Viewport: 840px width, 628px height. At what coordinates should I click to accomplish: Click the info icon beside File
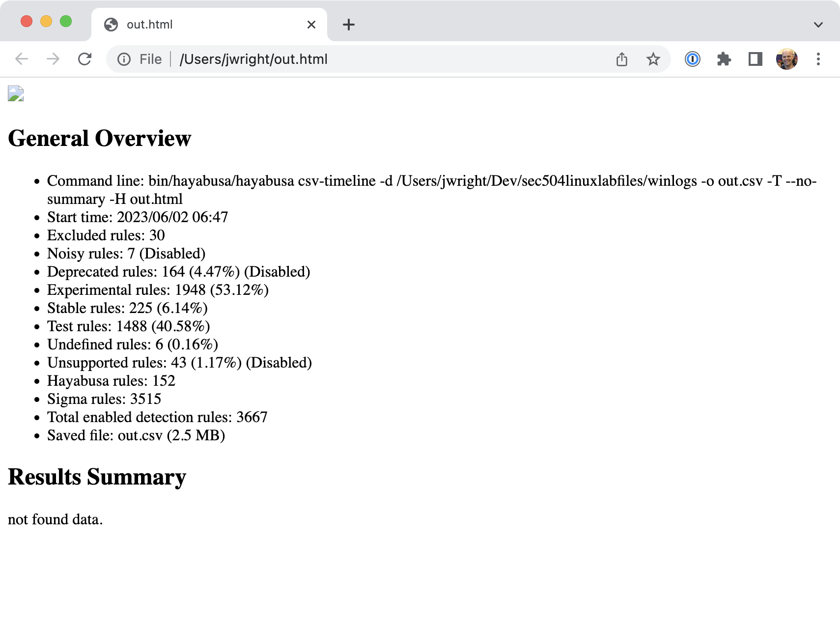(123, 59)
